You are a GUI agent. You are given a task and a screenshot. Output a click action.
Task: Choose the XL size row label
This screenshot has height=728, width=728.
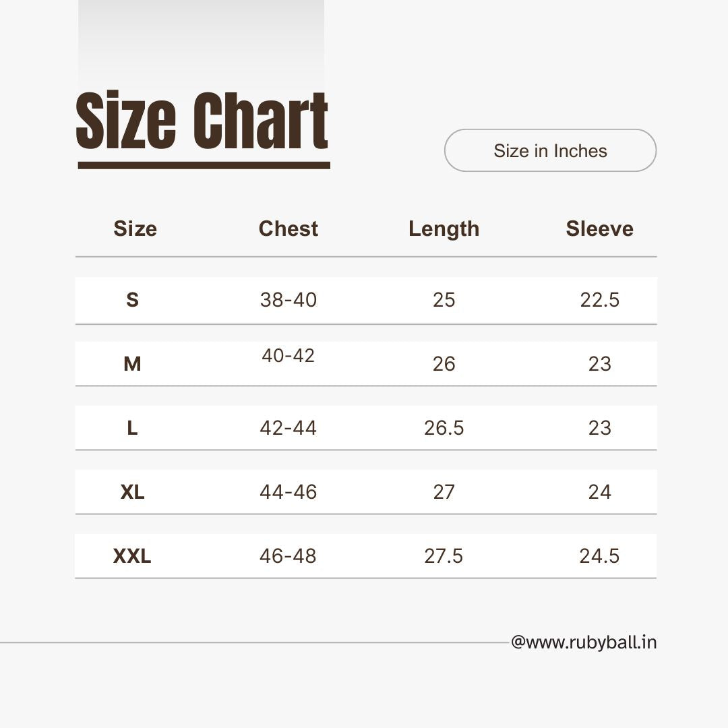(132, 492)
